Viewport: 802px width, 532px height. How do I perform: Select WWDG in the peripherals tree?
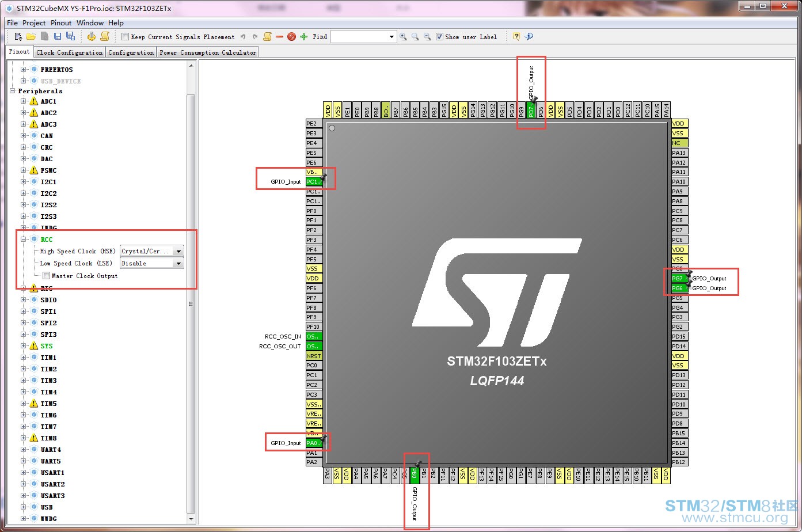tap(48, 519)
